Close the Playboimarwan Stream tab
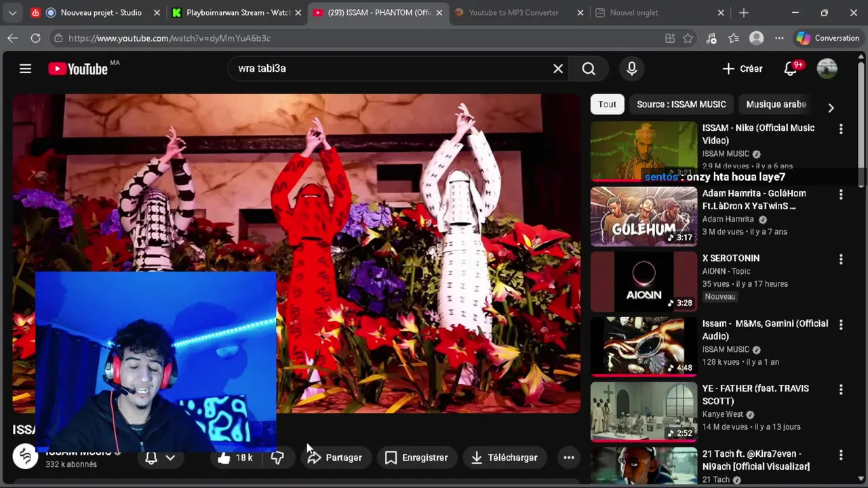Viewport: 868px width, 488px height. tap(298, 12)
